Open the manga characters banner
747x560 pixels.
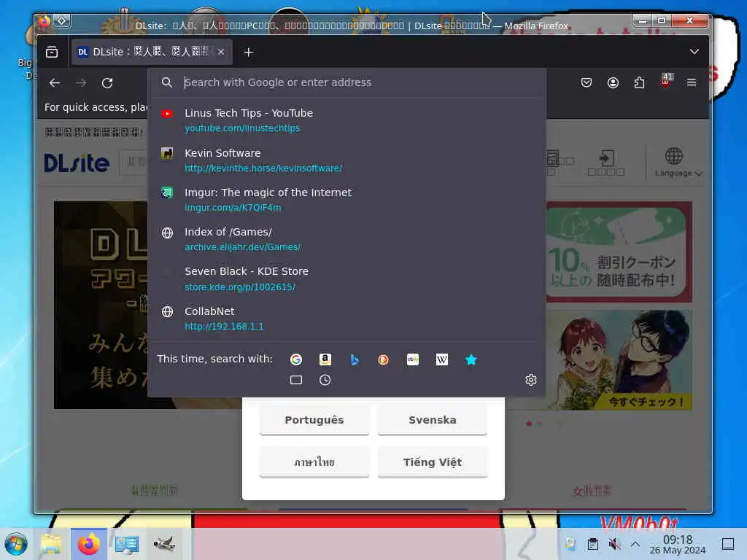coord(619,360)
